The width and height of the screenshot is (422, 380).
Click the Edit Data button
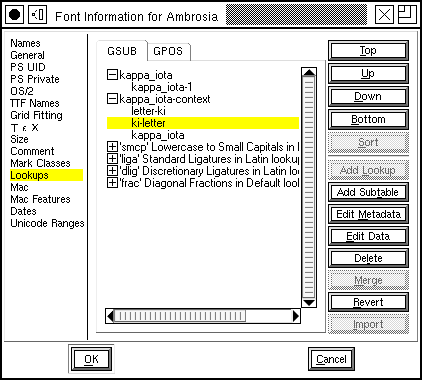(368, 236)
